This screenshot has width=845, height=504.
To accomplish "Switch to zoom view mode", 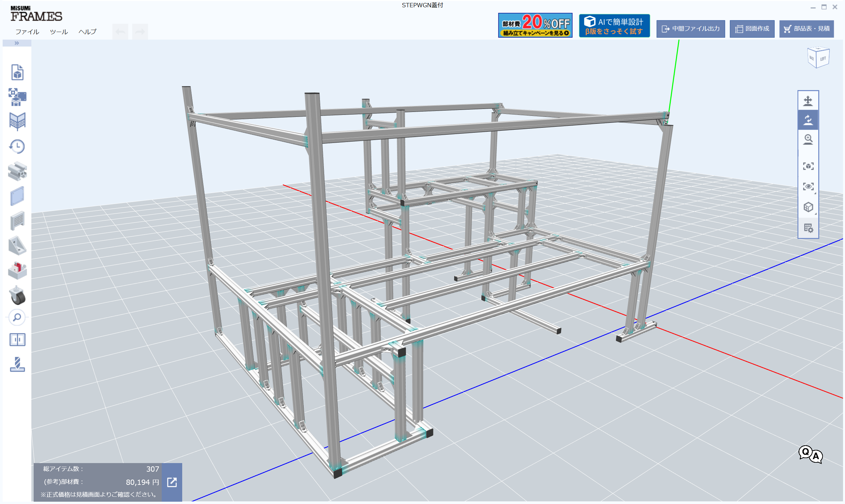I will [808, 140].
